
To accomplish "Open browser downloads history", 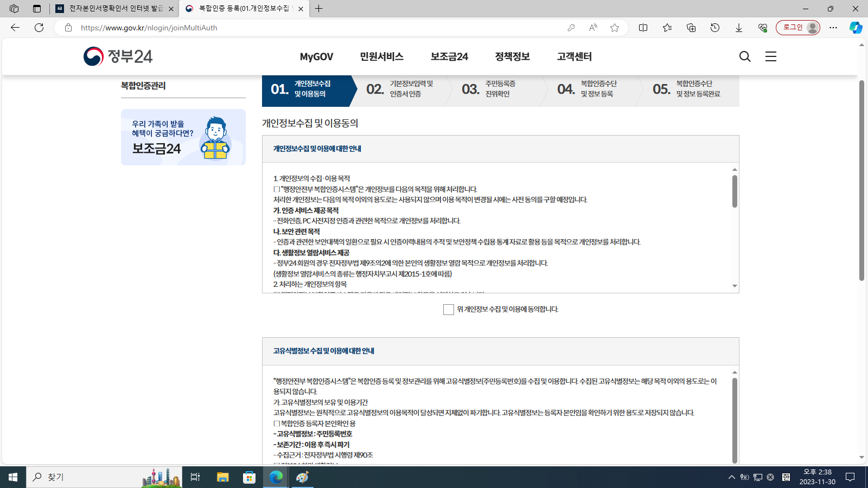I will point(739,28).
